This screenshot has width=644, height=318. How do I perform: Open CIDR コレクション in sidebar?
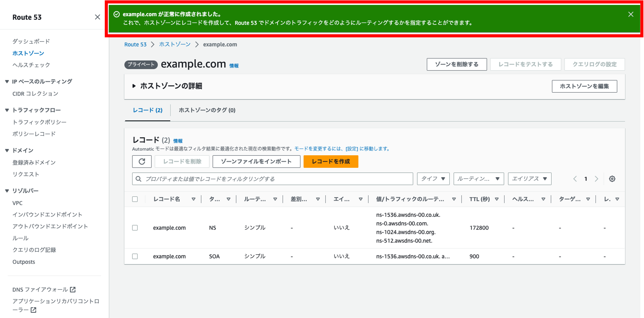point(35,94)
